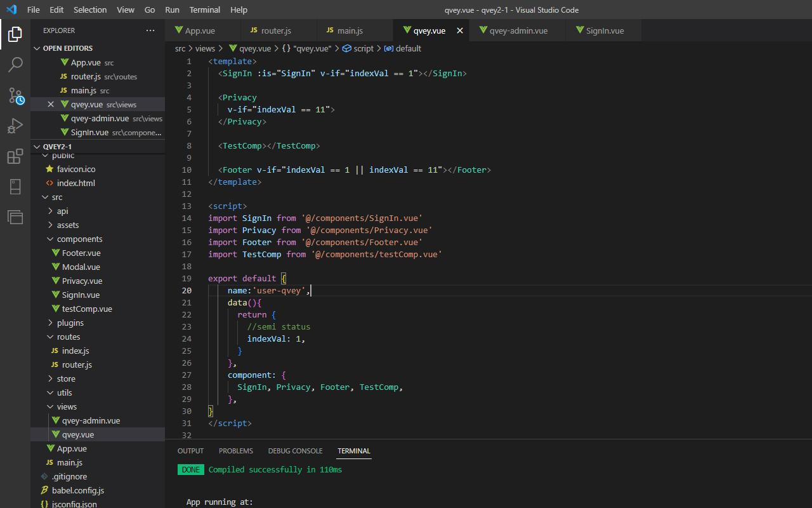This screenshot has height=508, width=812.
Task: Click the default breadcrumb segment
Action: [x=403, y=48]
